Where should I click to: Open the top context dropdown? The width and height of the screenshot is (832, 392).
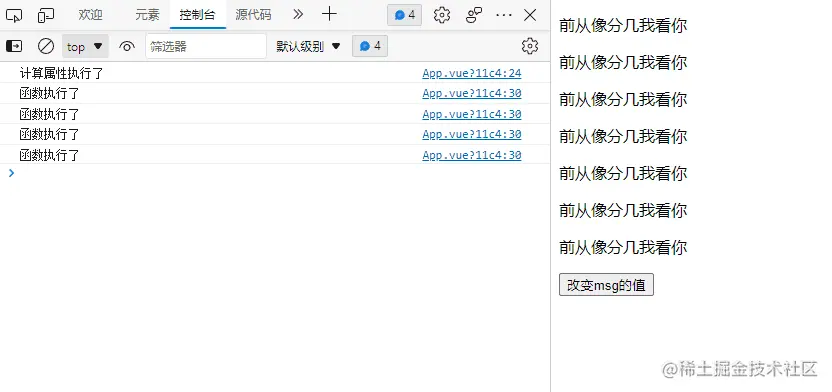pyautogui.click(x=85, y=47)
